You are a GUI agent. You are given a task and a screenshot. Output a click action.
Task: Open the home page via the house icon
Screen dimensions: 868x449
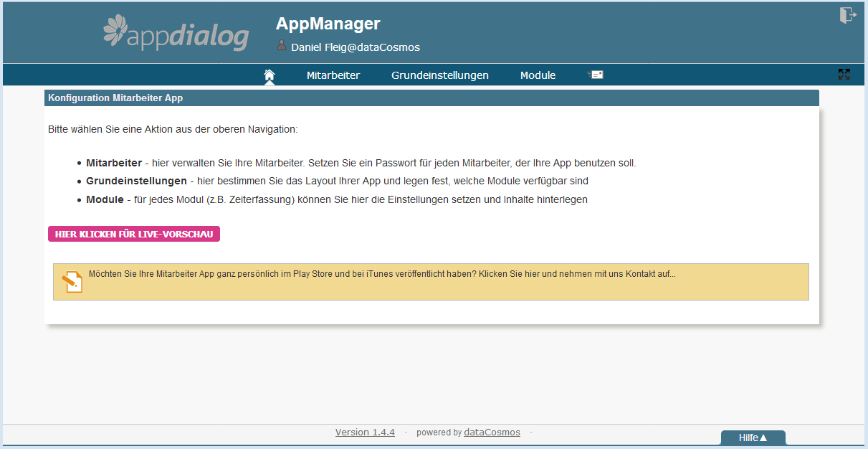(269, 73)
